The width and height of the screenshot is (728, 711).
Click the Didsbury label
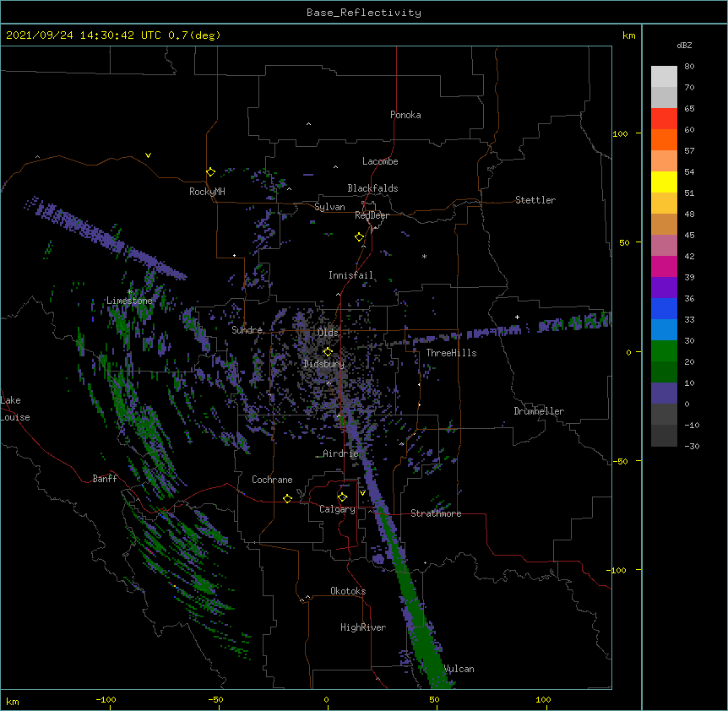point(324,364)
